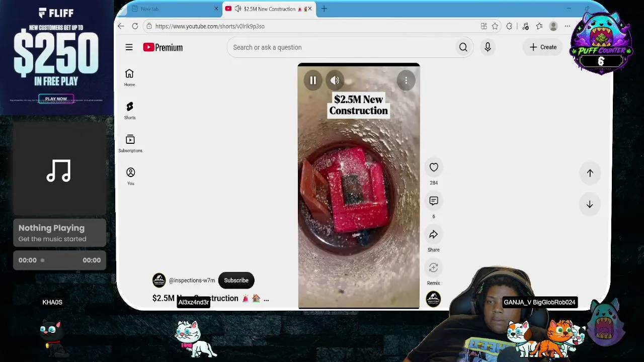Subscribe to @inspections-w7m
The width and height of the screenshot is (644, 362).
(236, 281)
